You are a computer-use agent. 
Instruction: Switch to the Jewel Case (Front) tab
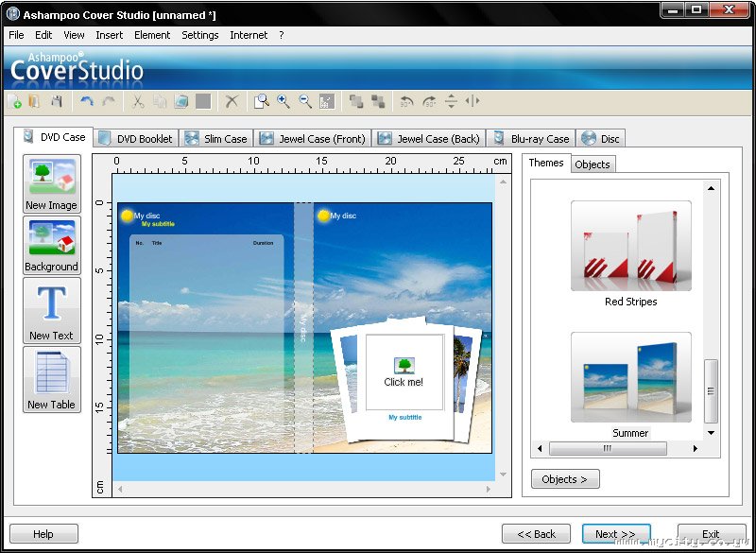point(314,138)
